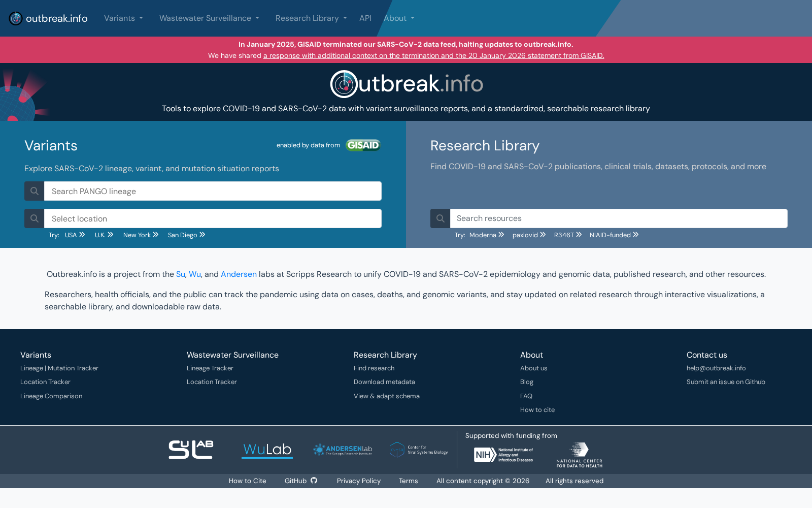The height and width of the screenshot is (508, 812).
Task: Click the NIH NIAID logo
Action: [x=503, y=455]
